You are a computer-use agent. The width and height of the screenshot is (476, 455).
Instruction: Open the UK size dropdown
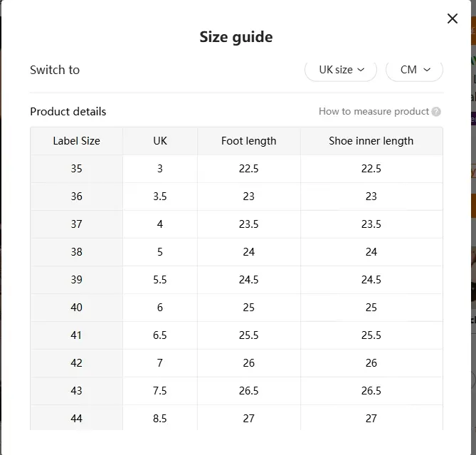point(341,70)
